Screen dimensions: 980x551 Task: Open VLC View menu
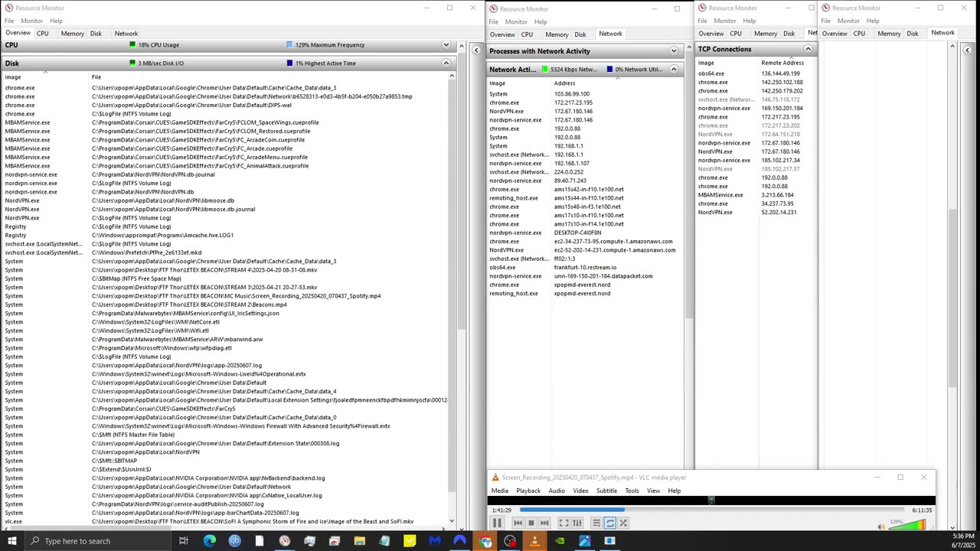pos(653,491)
